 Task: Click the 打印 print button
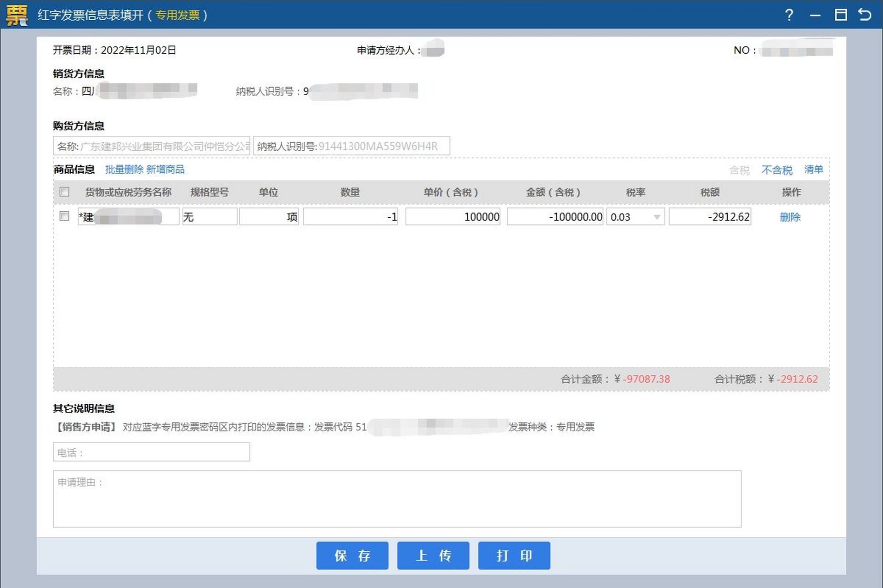point(514,555)
